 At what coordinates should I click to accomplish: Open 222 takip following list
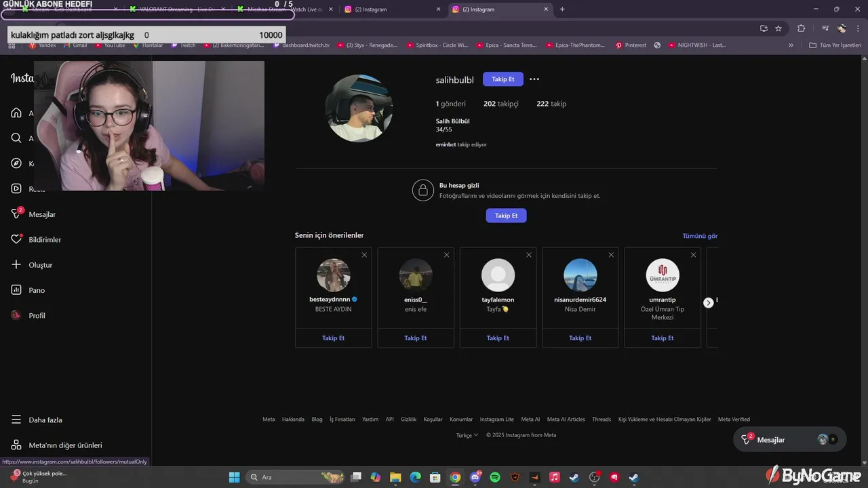(551, 104)
